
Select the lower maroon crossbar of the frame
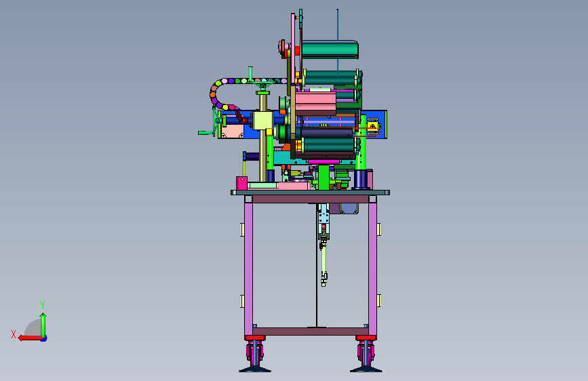311,332
